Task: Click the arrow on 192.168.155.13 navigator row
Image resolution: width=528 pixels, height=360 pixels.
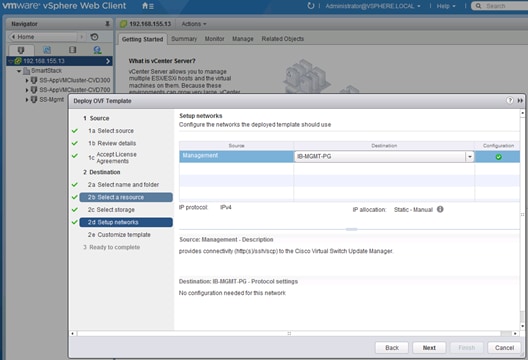Action: [x=108, y=61]
